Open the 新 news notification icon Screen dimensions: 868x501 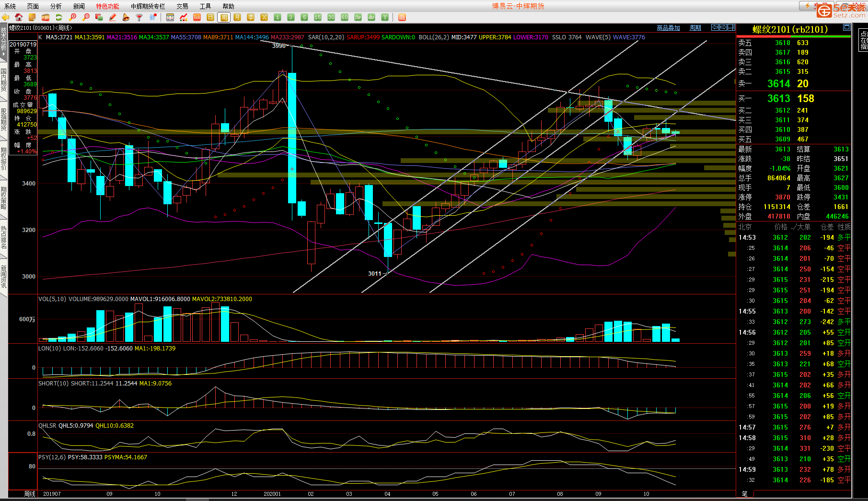tap(153, 17)
